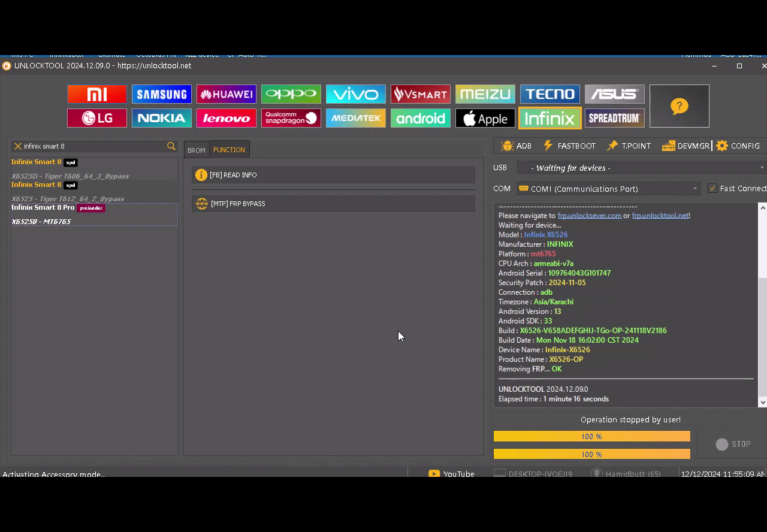Viewport: 767px width, 532px height.
Task: Click the Platform value mt6765
Action: [x=543, y=253]
